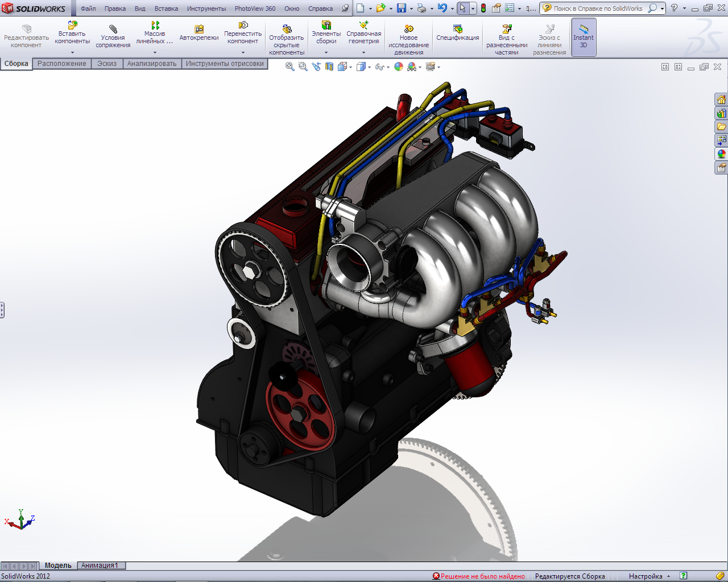Screen dimensions: 728x582
Task: Click the View Settings monitor icon
Action: (x=431, y=66)
